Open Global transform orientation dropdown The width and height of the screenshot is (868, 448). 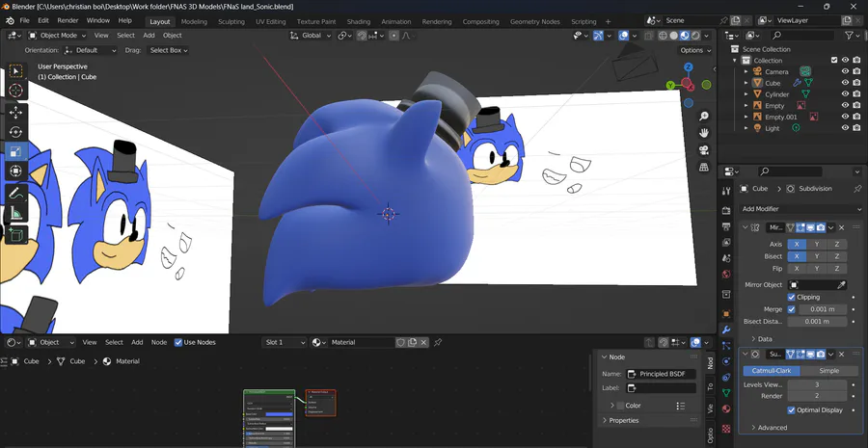(311, 36)
